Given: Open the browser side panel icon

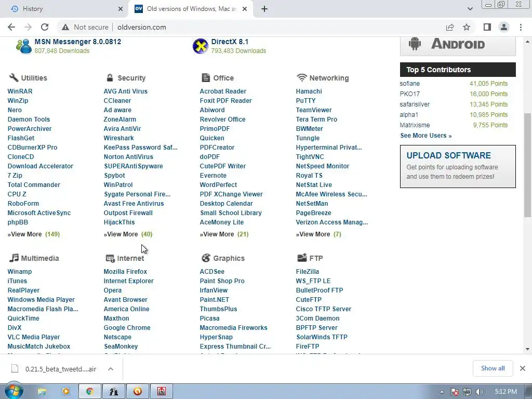Looking at the screenshot, I should point(487,27).
